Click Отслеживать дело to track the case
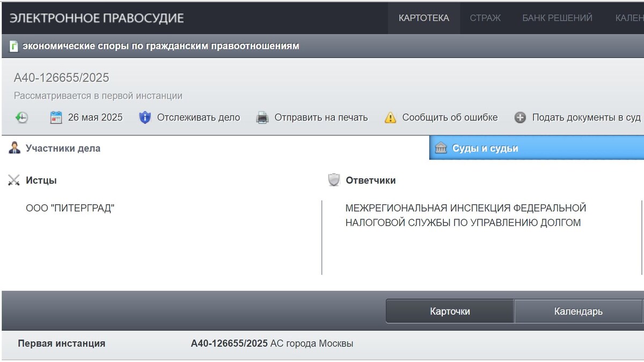This screenshot has height=362, width=644. coord(199,117)
